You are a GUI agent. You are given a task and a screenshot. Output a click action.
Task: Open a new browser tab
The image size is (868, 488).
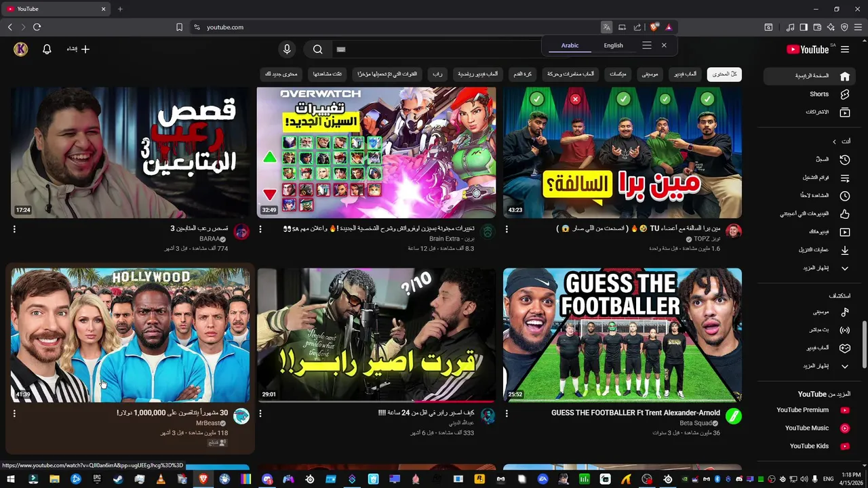tap(120, 9)
